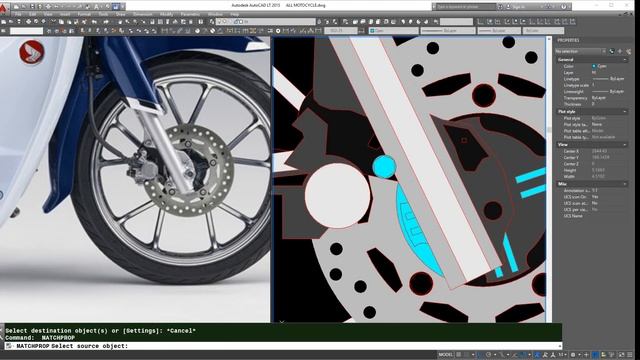
Task: Open the linetype ByLayer dropdown
Action: (x=448, y=31)
